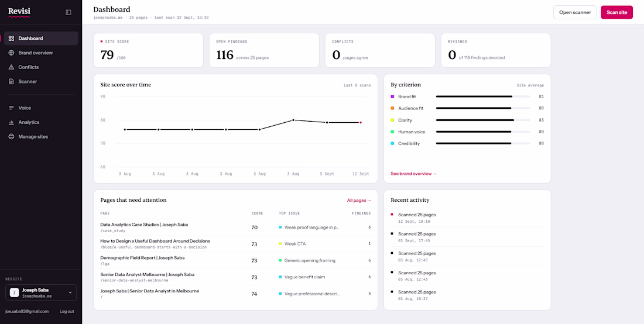This screenshot has height=324, width=644.
Task: Click the 03 Aug, 12:45 scan activity
Action: click(467, 256)
